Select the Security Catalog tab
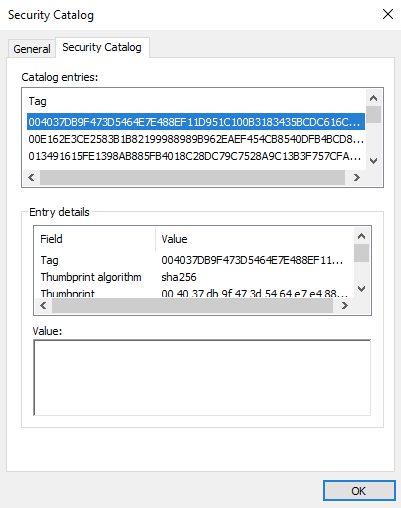 click(102, 47)
